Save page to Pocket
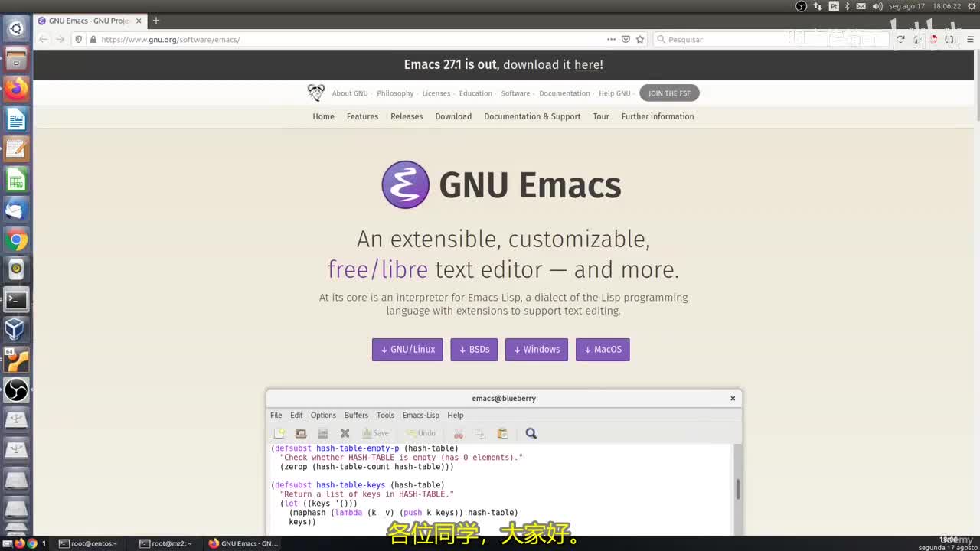The image size is (980, 551). click(x=626, y=39)
